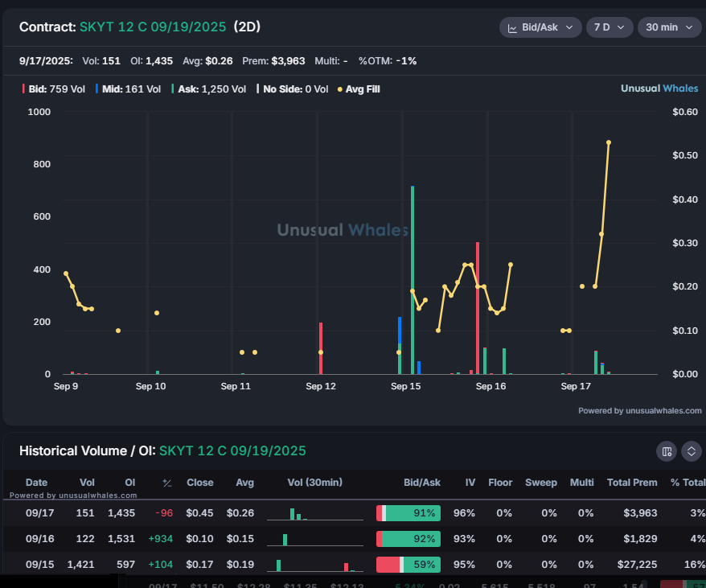Click the 09/15 date cell
The image size is (706, 588).
39,564
